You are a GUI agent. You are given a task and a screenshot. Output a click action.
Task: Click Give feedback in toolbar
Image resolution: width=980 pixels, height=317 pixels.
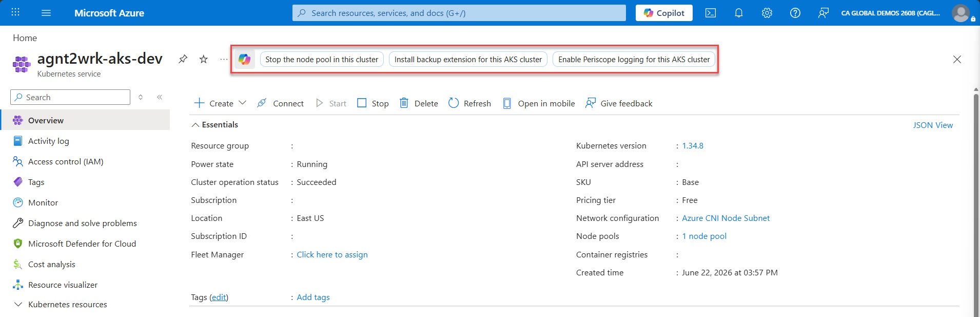point(619,103)
